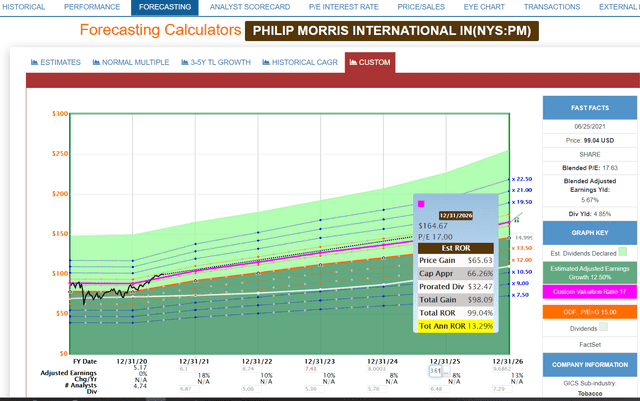Open the TRANSACTIONS tab
The image size is (640, 401).
pyautogui.click(x=552, y=7)
